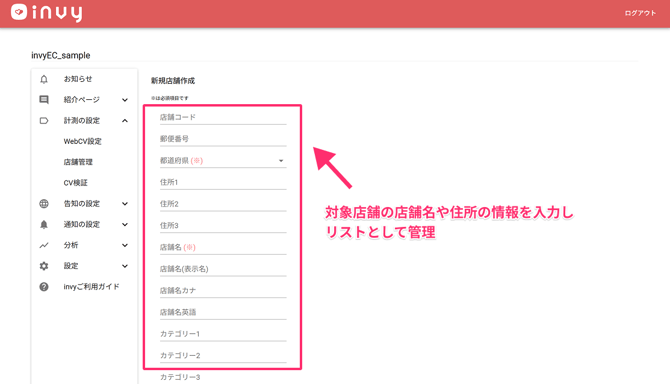Click the 店舗名英語 input field
Image resolution: width=670 pixels, height=384 pixels.
[x=223, y=312]
